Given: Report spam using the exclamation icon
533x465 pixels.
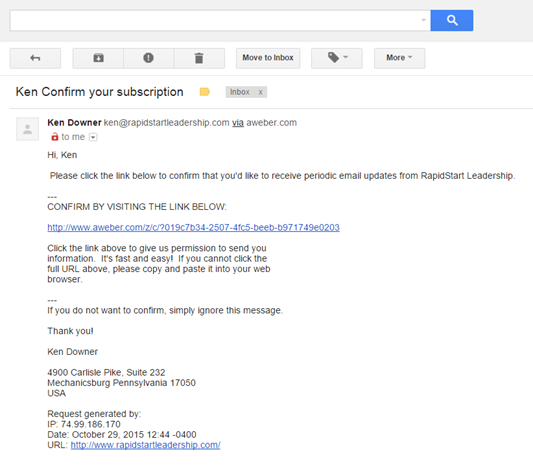Looking at the screenshot, I should point(149,58).
